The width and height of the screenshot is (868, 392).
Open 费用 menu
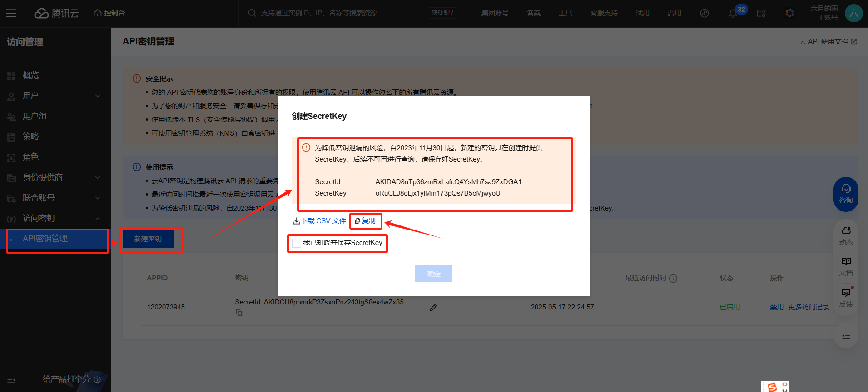[x=675, y=13]
